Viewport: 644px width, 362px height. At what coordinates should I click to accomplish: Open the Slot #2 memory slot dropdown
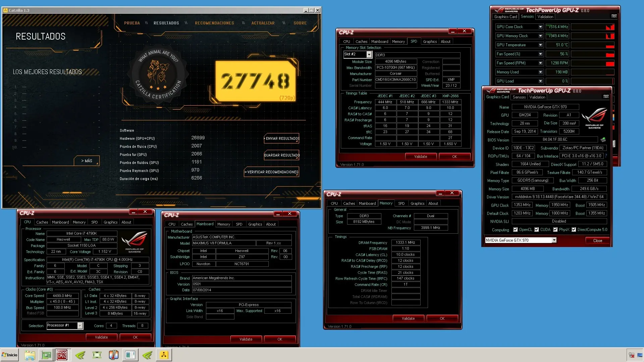click(x=369, y=54)
